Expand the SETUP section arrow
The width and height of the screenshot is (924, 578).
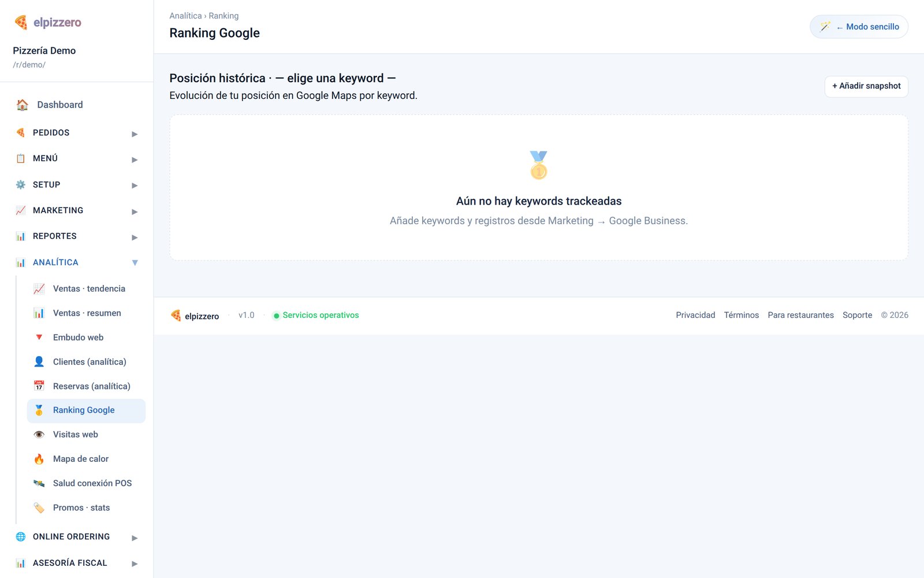click(x=135, y=186)
